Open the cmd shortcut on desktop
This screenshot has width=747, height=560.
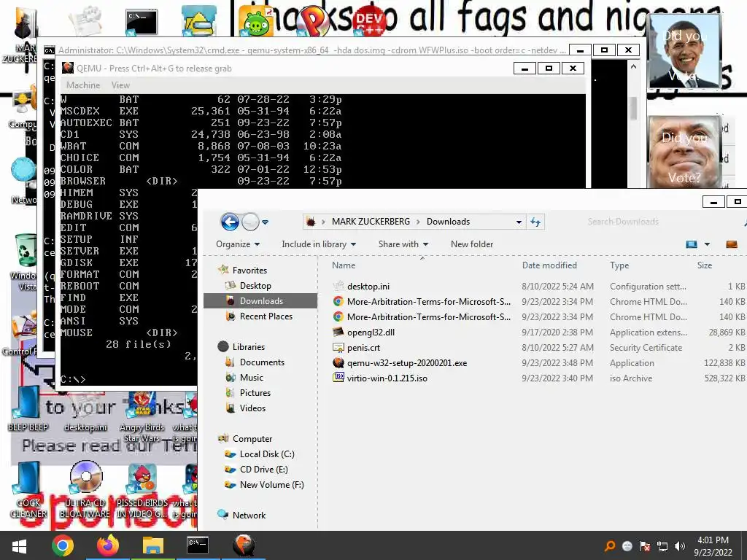(x=142, y=22)
